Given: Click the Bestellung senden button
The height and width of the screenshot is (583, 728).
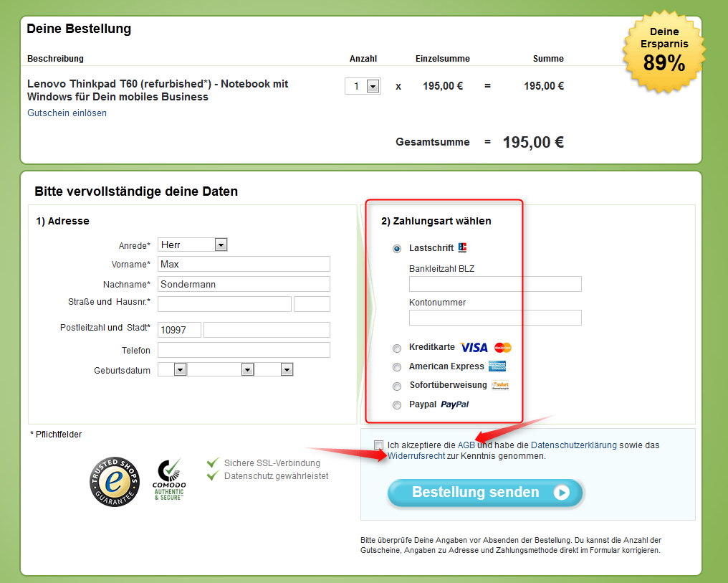Looking at the screenshot, I should click(x=485, y=493).
